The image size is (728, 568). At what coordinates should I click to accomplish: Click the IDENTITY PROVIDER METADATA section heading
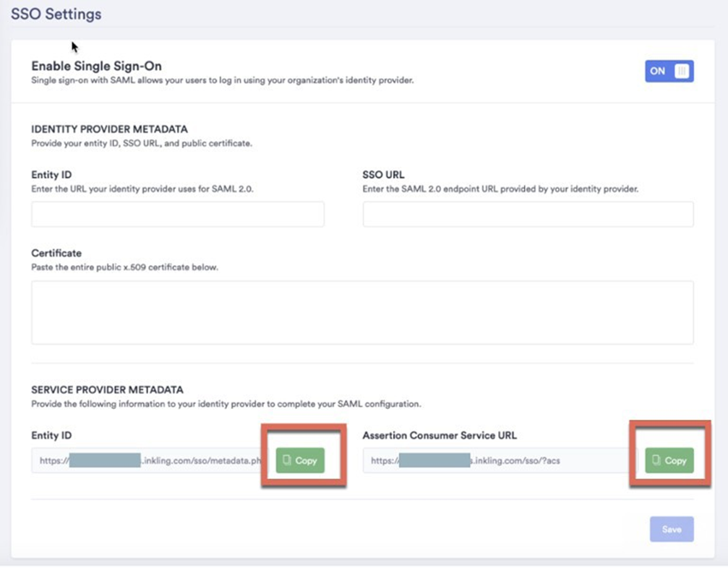109,129
